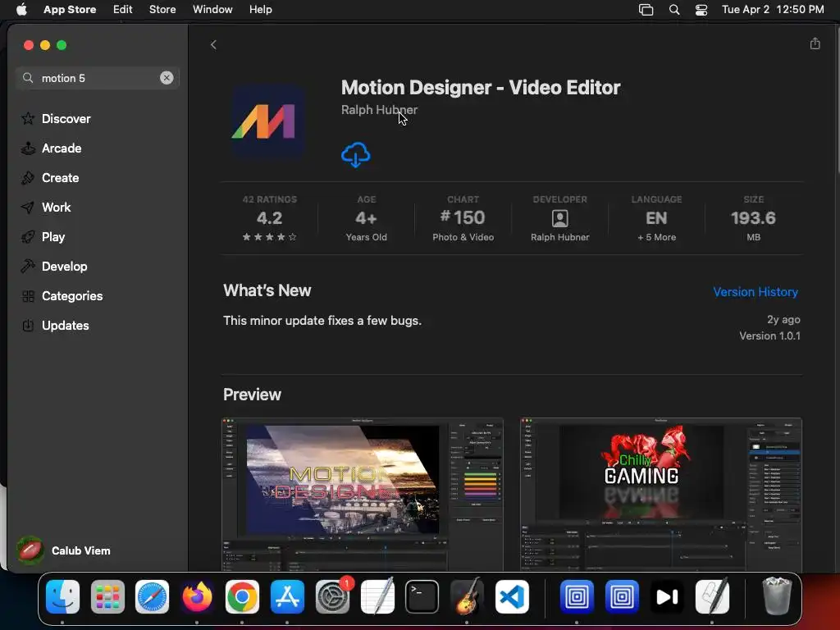This screenshot has width=840, height=630.
Task: Open System Settings from the Dock
Action: tap(332, 597)
